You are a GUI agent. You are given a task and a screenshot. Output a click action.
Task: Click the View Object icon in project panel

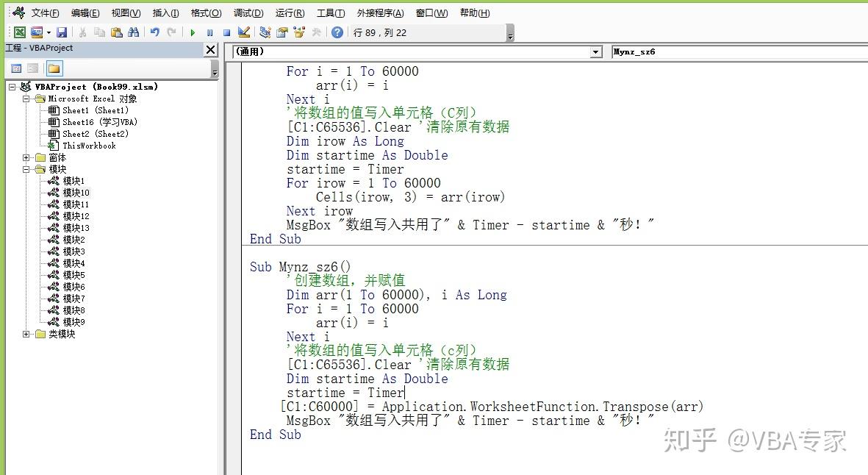coord(33,68)
